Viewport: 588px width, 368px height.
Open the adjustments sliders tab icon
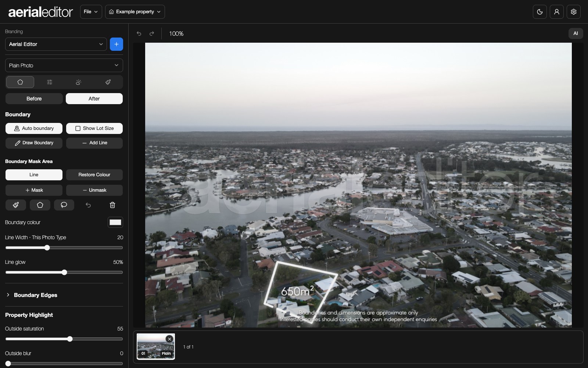pyautogui.click(x=50, y=82)
